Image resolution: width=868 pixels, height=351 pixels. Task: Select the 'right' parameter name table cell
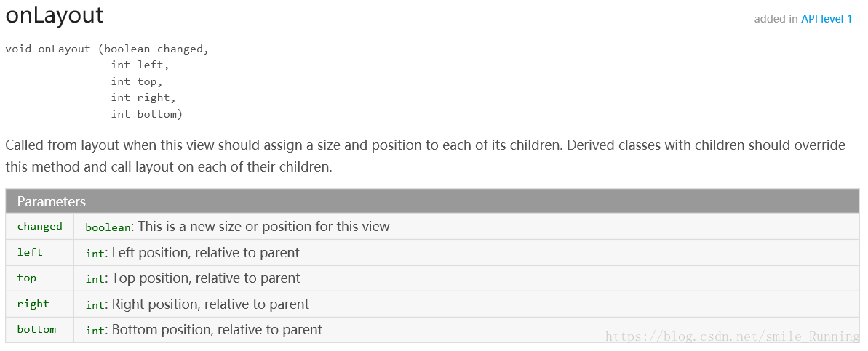33,304
